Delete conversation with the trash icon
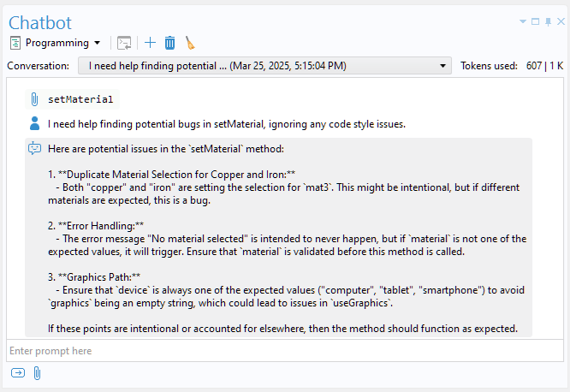Image resolution: width=570 pixels, height=392 pixels. 169,43
